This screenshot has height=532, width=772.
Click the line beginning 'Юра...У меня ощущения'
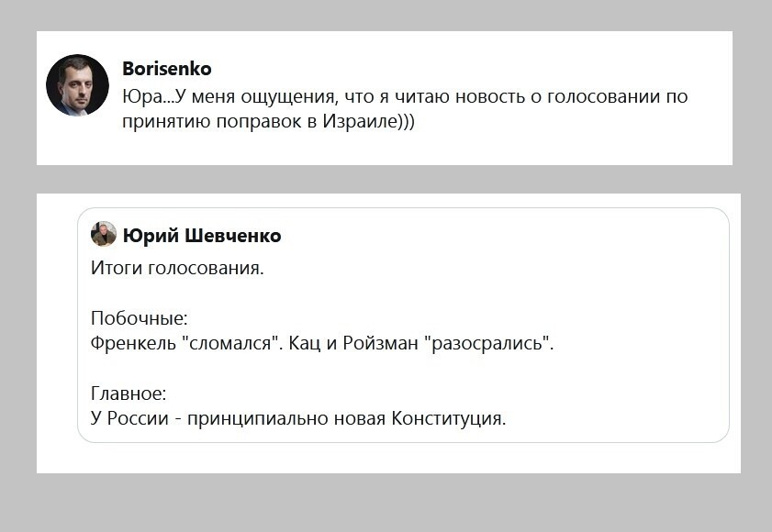[x=405, y=96]
